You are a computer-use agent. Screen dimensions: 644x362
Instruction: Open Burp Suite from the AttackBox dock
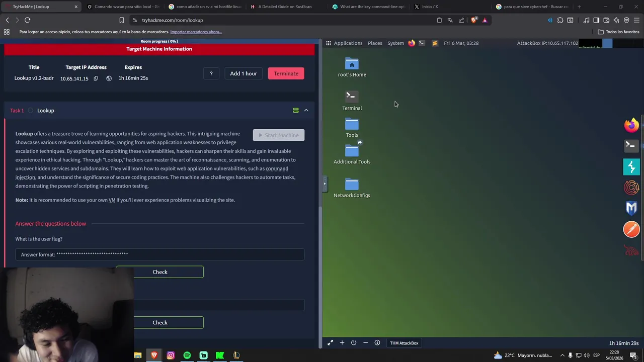(631, 167)
